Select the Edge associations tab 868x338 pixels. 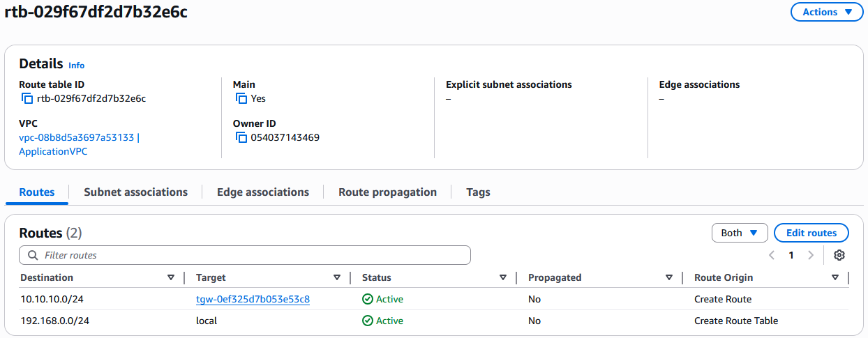point(262,192)
